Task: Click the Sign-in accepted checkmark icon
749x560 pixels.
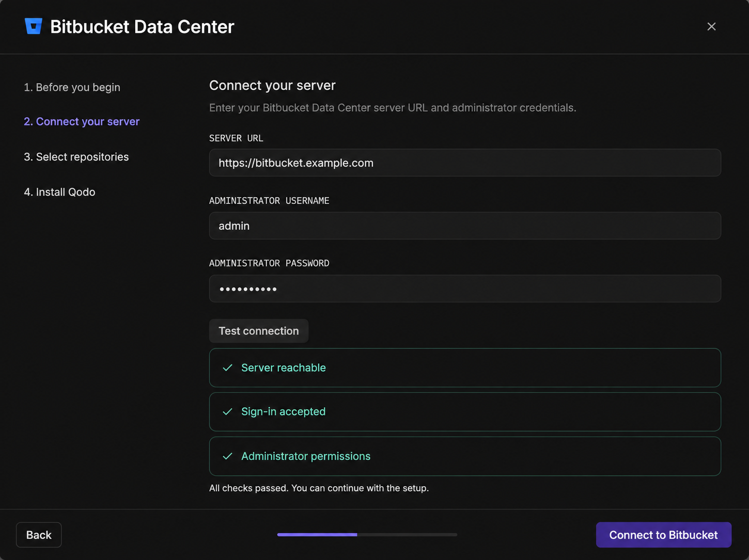Action: (x=227, y=412)
